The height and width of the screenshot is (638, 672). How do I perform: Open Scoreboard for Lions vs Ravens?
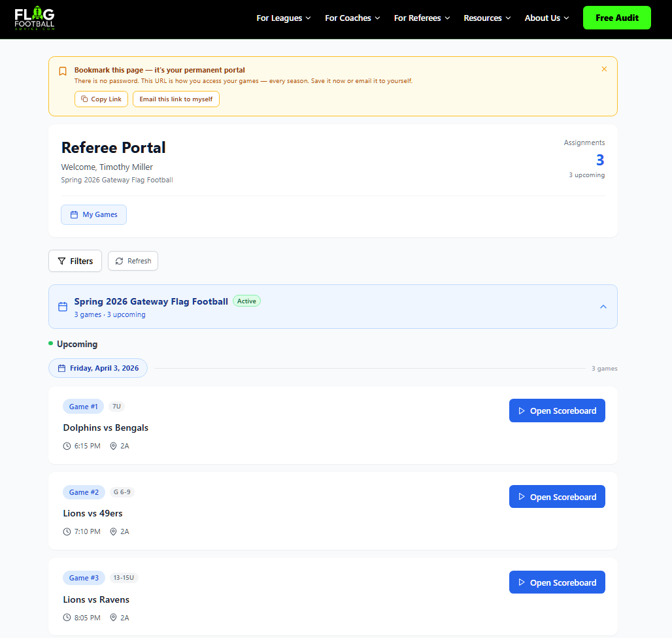point(557,582)
